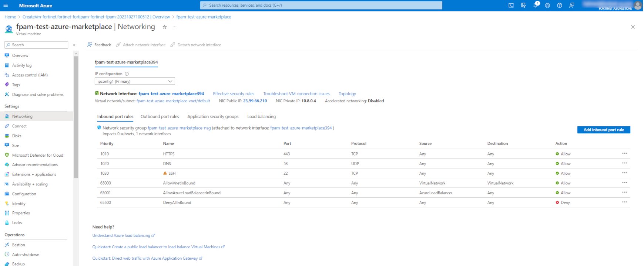Switch to Outbound port rules tab
This screenshot has width=644, height=266.
pos(160,117)
